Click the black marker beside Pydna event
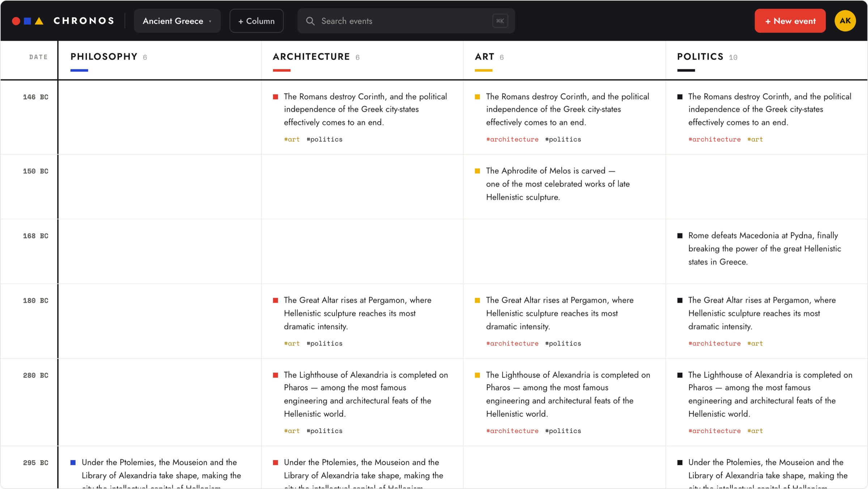Viewport: 868px width, 489px height. [x=680, y=236]
